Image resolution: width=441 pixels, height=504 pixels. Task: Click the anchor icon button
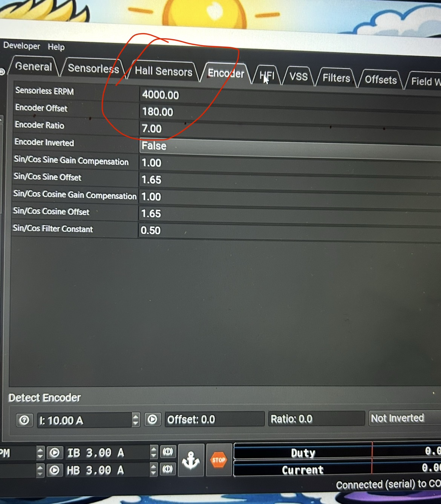[x=191, y=460]
